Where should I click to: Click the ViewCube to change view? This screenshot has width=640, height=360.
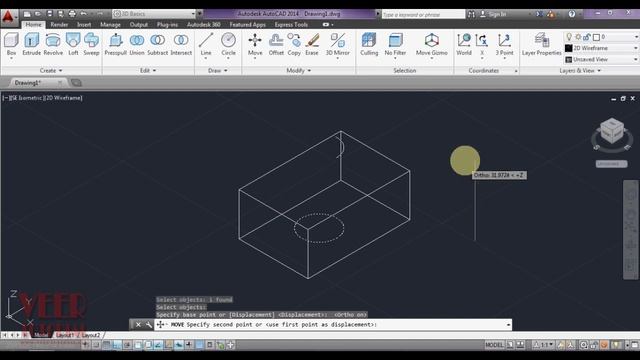point(612,131)
